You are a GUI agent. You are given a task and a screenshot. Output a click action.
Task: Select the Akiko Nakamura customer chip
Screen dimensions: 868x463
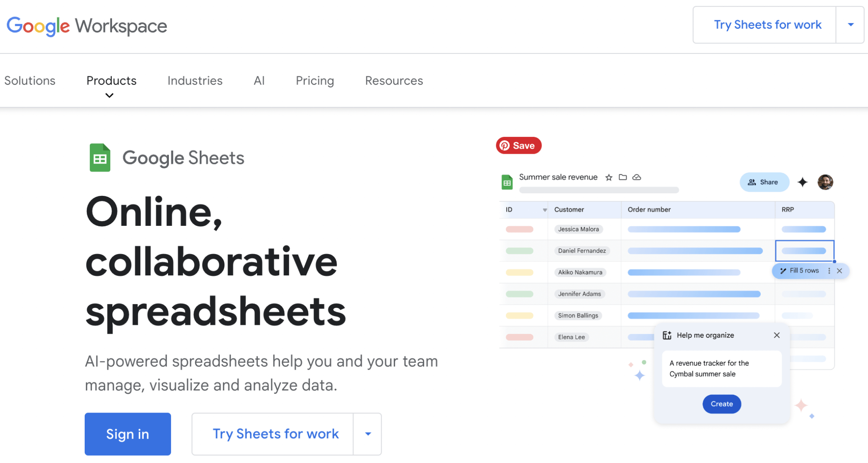(x=580, y=272)
